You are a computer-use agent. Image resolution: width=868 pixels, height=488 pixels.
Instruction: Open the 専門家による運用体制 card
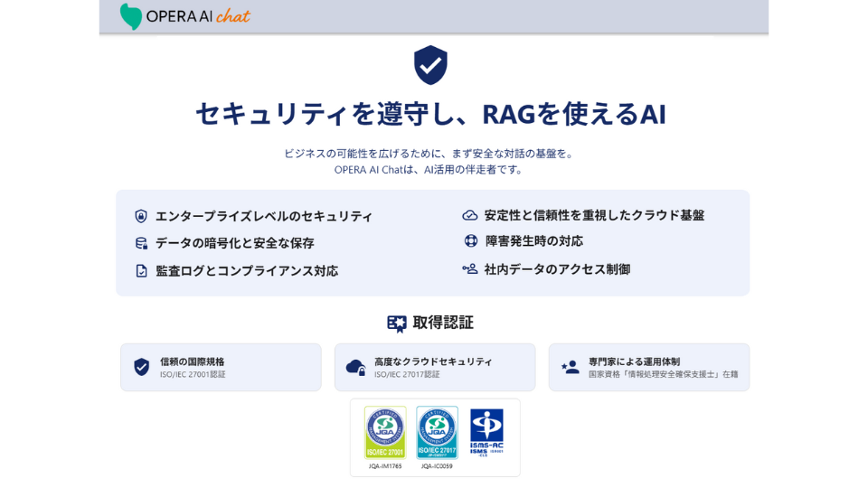pos(649,368)
